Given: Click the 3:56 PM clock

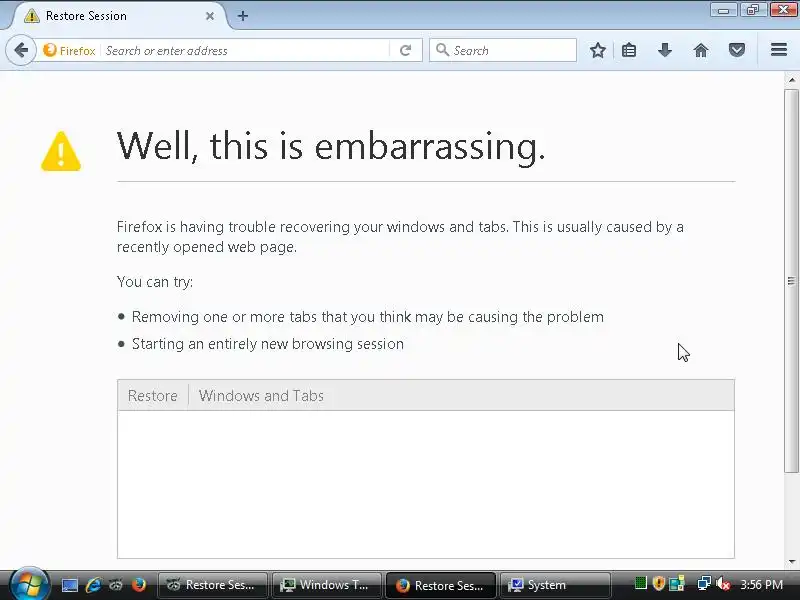Looking at the screenshot, I should 761,584.
